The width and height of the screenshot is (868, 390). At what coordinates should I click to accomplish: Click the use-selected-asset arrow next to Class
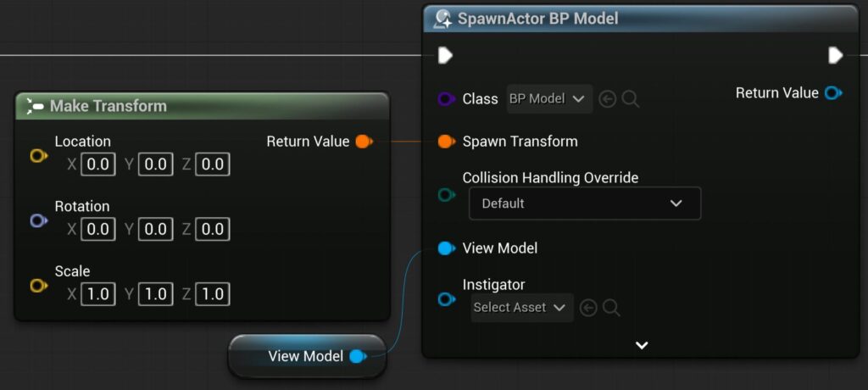point(607,99)
